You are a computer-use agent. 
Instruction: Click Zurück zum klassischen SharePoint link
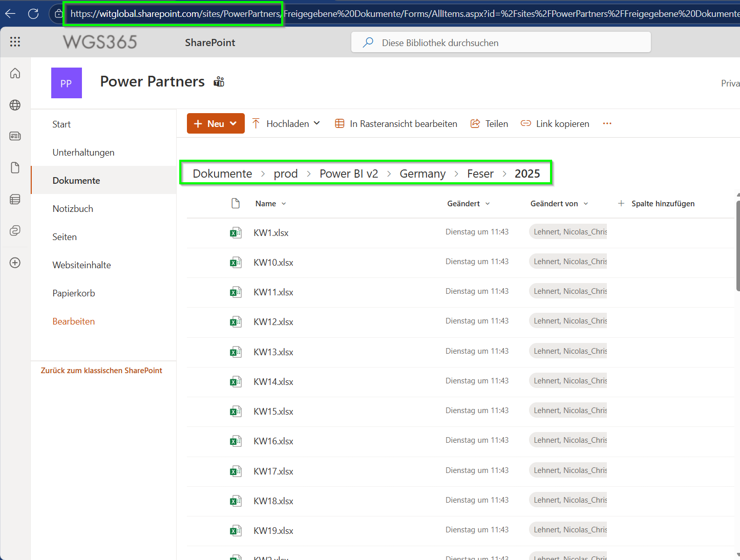pyautogui.click(x=101, y=371)
